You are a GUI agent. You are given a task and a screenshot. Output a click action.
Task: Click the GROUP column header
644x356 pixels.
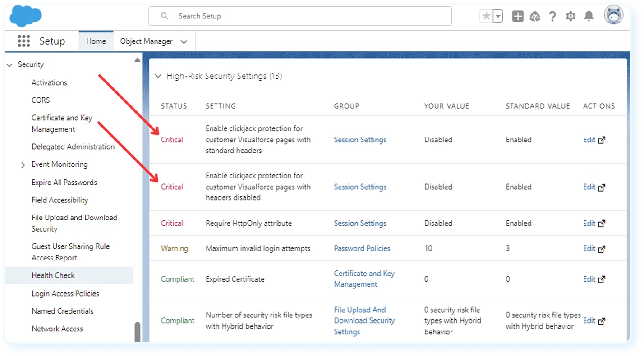[346, 106]
